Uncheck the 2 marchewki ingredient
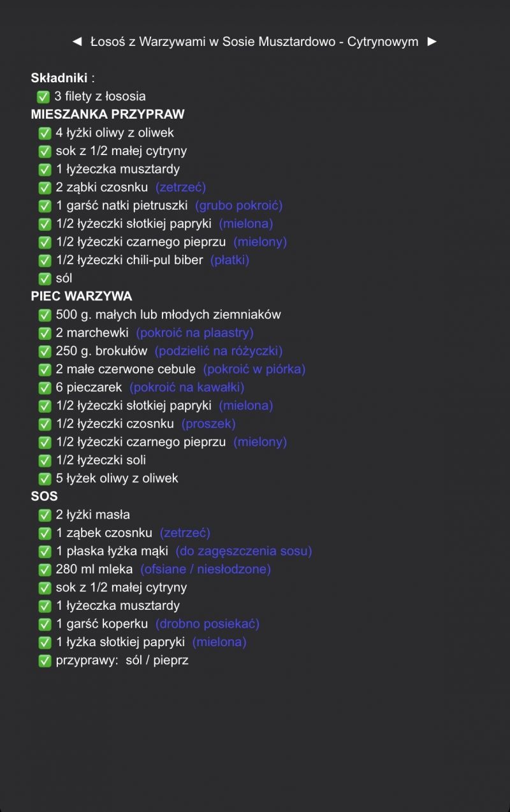The width and height of the screenshot is (510, 812). click(45, 333)
